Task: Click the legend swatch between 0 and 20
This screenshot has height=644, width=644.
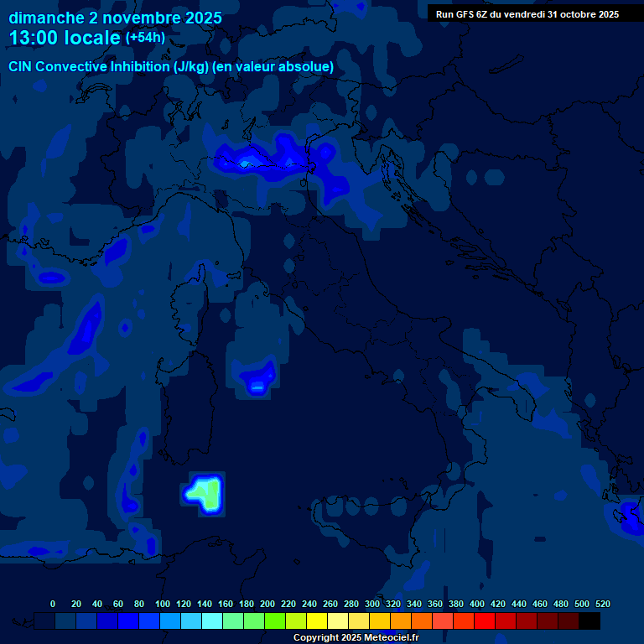Action: pyautogui.click(x=66, y=621)
